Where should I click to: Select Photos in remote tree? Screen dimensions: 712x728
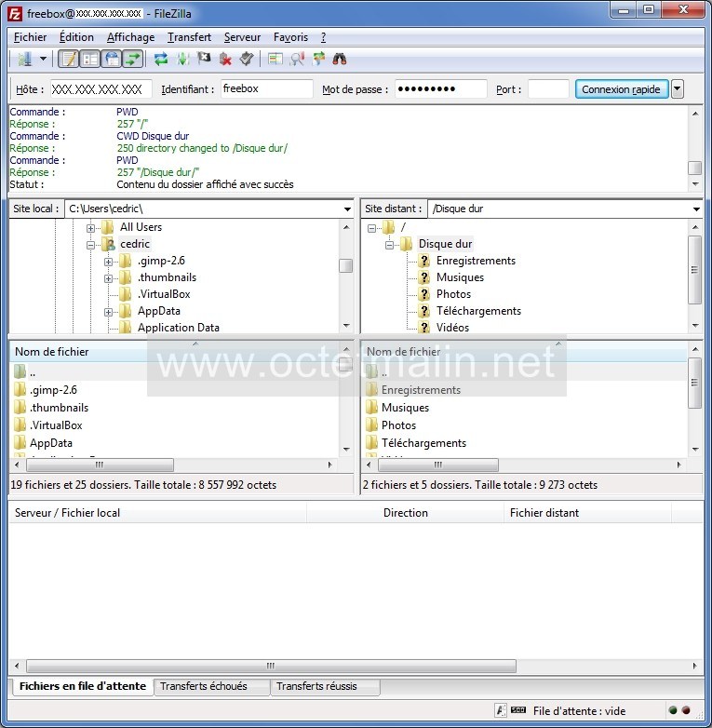pyautogui.click(x=453, y=294)
